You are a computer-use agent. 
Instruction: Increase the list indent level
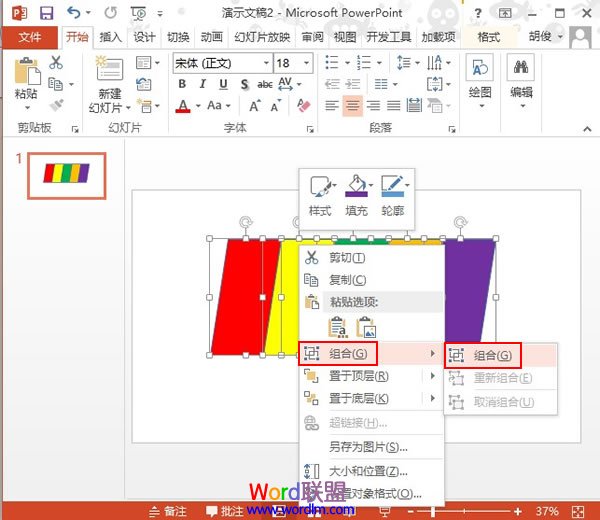pyautogui.click(x=353, y=84)
